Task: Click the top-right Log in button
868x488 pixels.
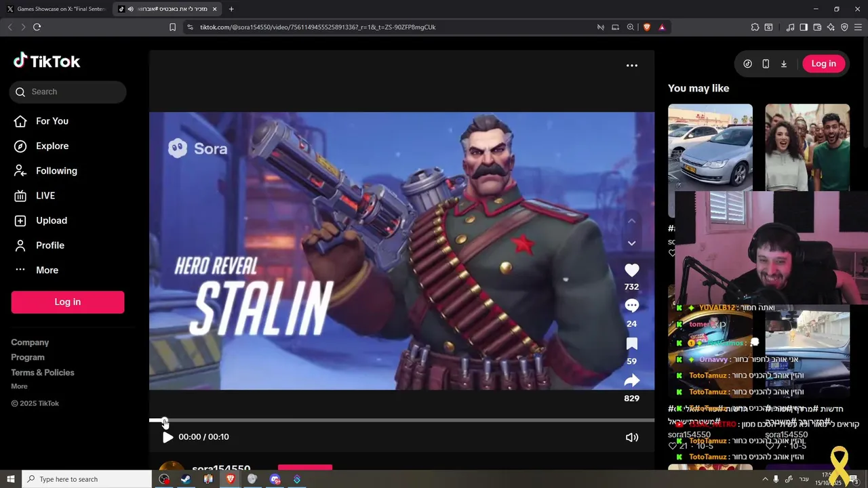Action: [824, 64]
